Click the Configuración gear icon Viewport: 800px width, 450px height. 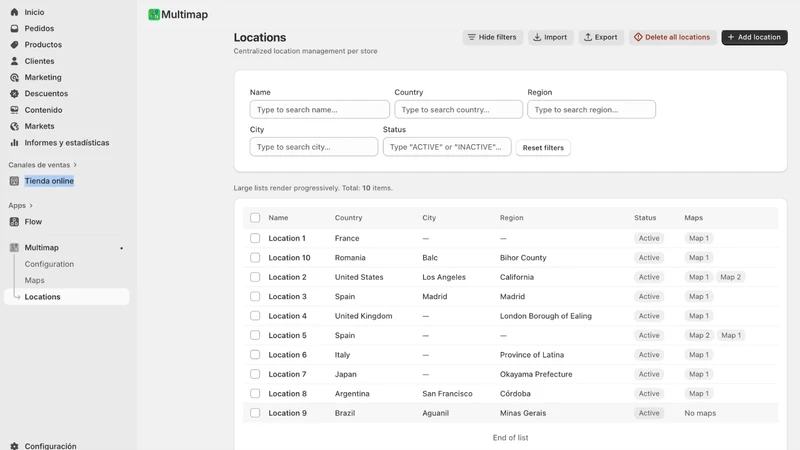(x=14, y=446)
